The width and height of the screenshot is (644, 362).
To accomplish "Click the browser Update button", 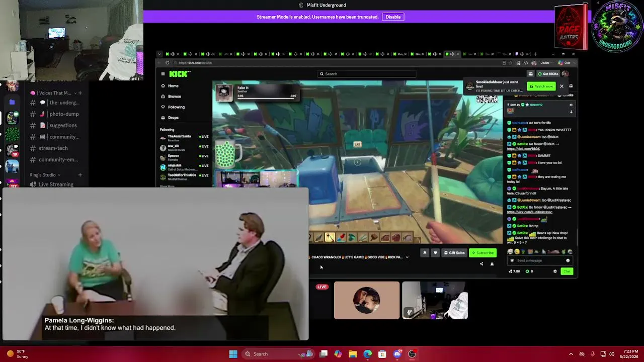I will point(547,63).
